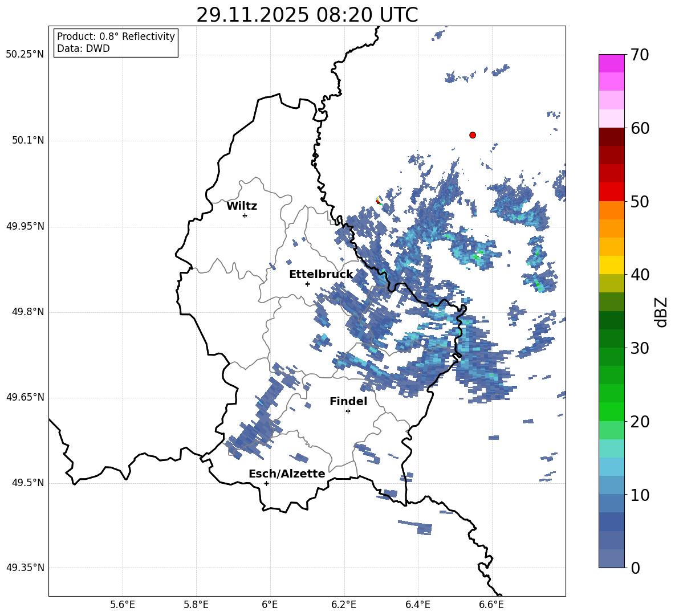Click the 6.2°E longitude tick label
675x616 pixels.
pos(344,605)
